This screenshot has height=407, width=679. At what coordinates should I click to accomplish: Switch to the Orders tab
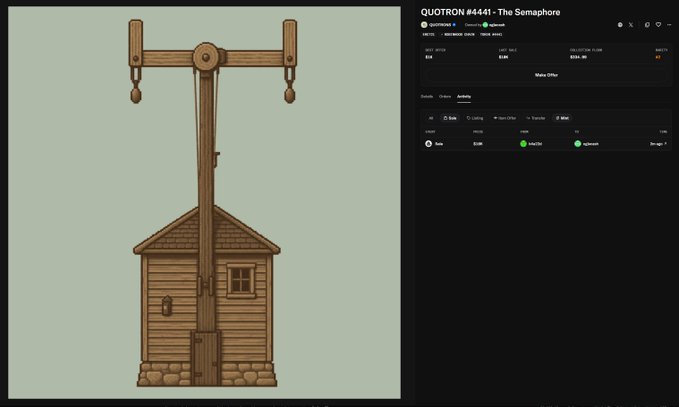pyautogui.click(x=445, y=97)
